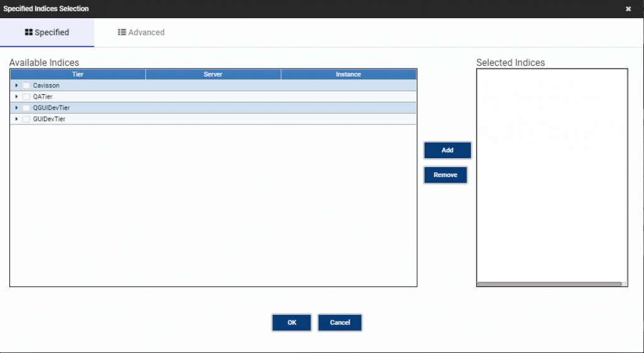The height and width of the screenshot is (353, 644).
Task: Click the Instance column header
Action: click(x=348, y=74)
